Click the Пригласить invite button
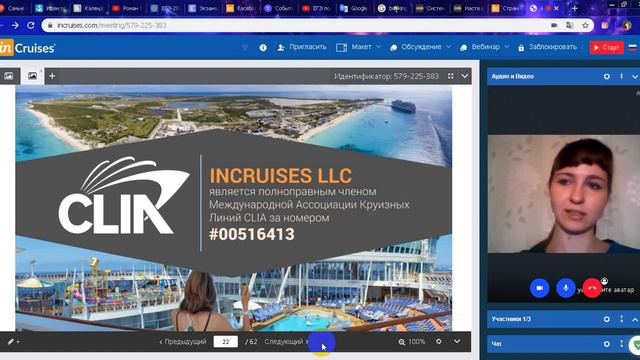Screen dimensions: 640x360 coord(302,47)
